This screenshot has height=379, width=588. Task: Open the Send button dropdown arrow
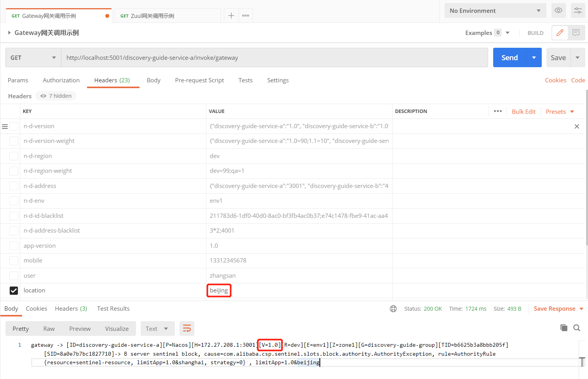[534, 58]
